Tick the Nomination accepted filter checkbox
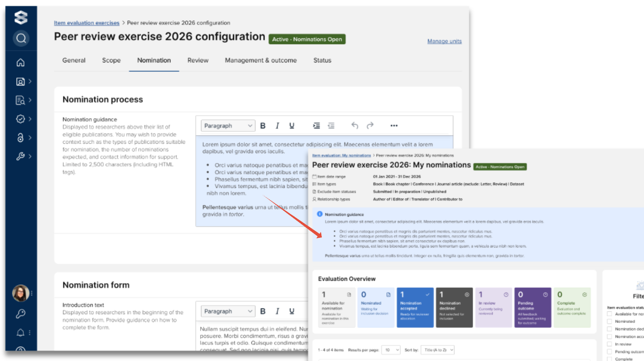This screenshot has height=361, width=644. click(609, 336)
